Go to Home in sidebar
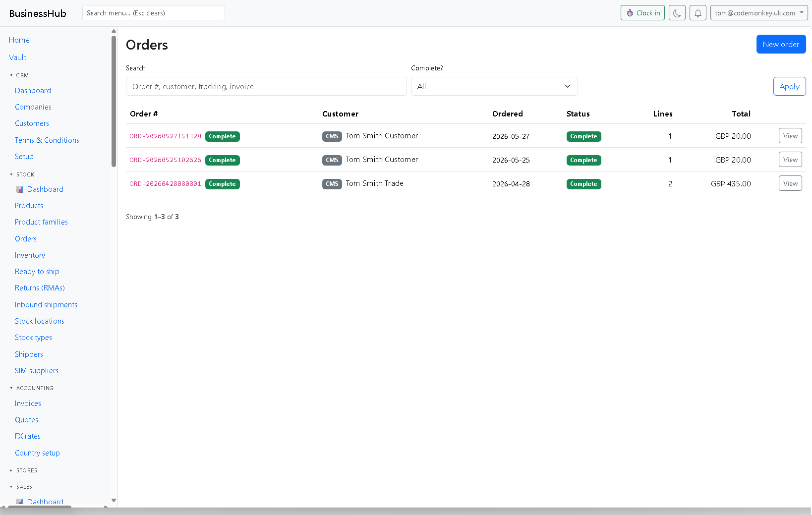The height and width of the screenshot is (515, 812). click(19, 40)
